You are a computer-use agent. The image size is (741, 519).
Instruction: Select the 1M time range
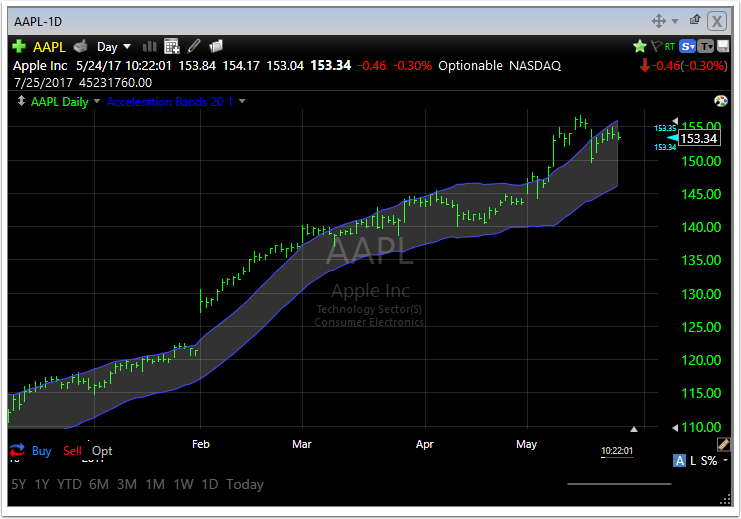155,484
